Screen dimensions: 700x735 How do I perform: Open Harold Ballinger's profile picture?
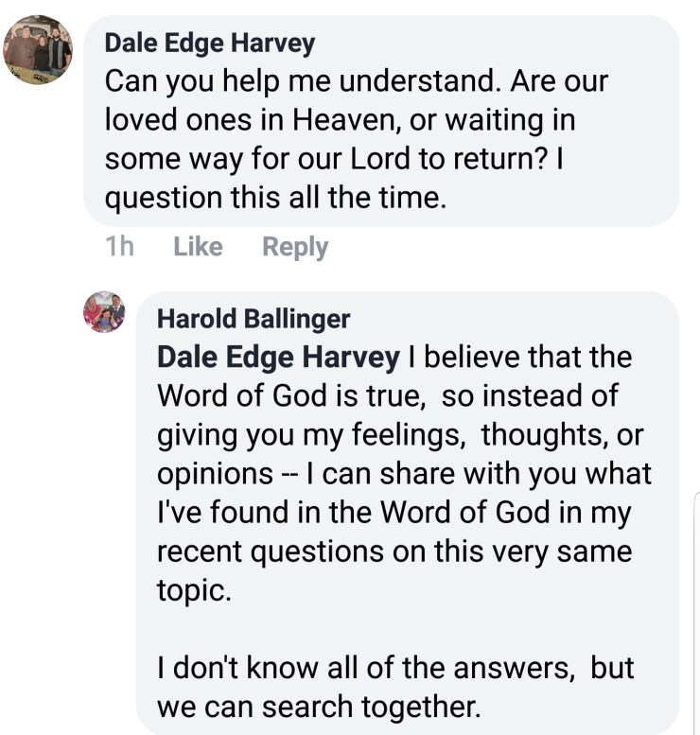click(x=104, y=312)
